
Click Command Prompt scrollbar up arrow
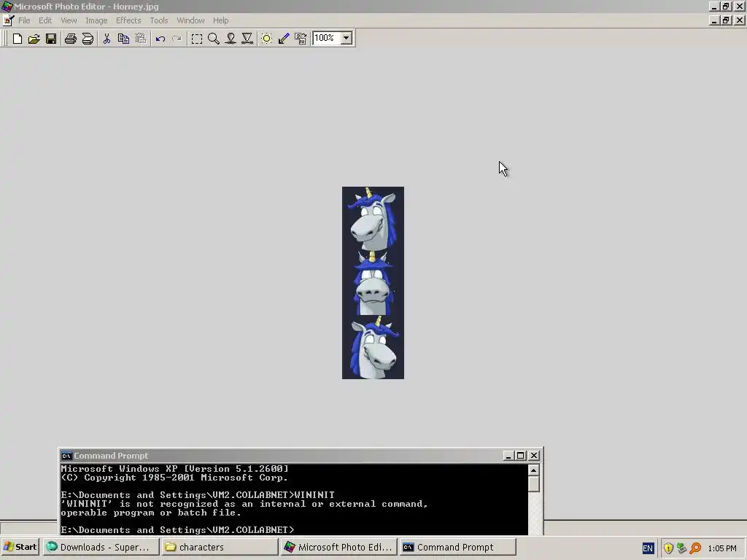tap(533, 470)
